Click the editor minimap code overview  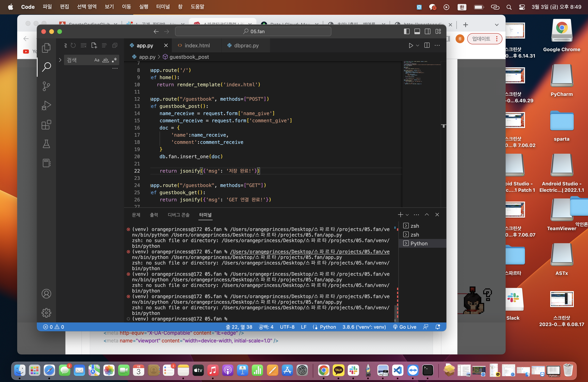pos(422,73)
